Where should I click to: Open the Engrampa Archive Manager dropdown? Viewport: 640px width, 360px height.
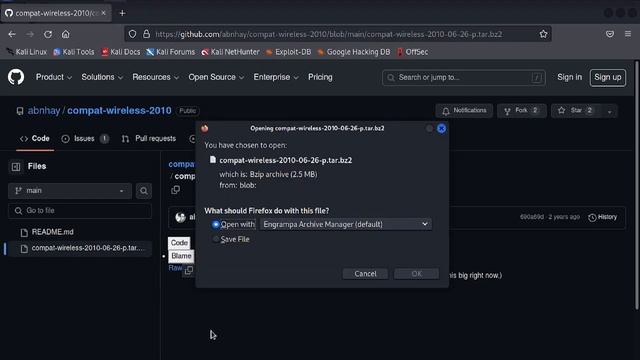pos(346,224)
